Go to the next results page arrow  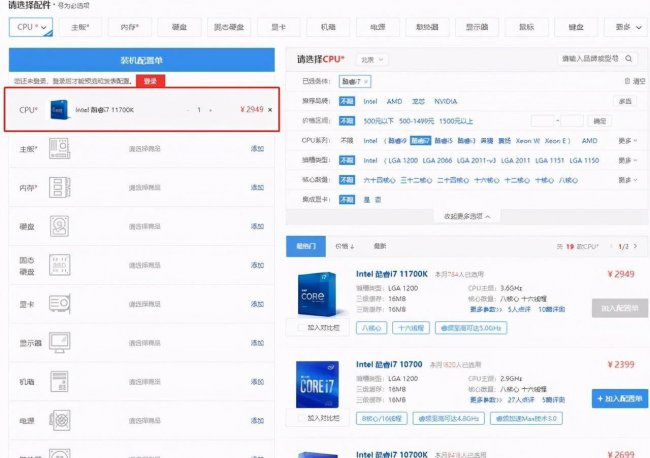coord(635,246)
